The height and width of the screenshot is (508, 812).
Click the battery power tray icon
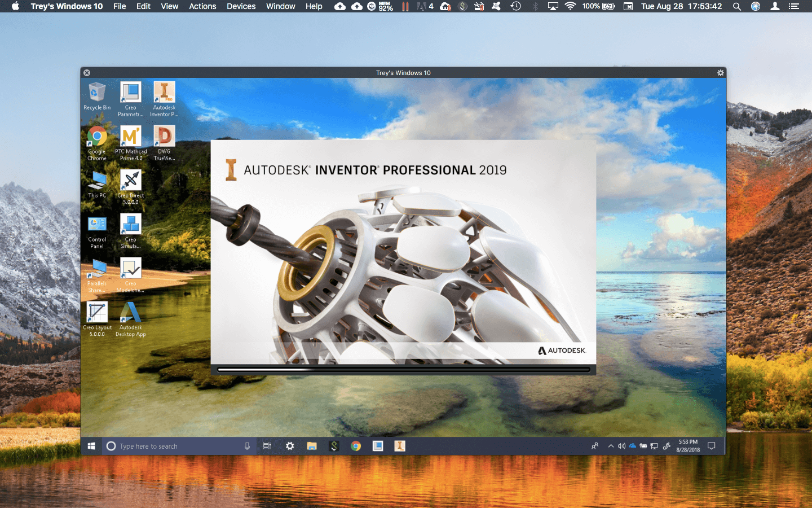643,446
